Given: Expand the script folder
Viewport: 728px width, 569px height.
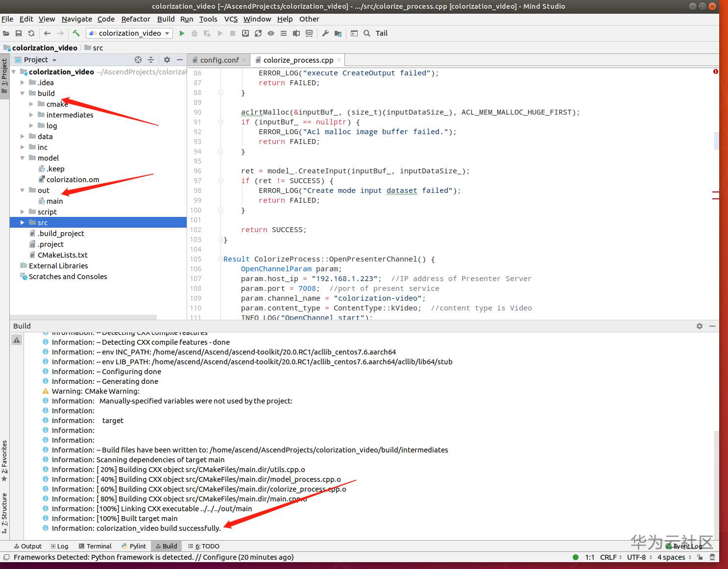Looking at the screenshot, I should pos(23,212).
